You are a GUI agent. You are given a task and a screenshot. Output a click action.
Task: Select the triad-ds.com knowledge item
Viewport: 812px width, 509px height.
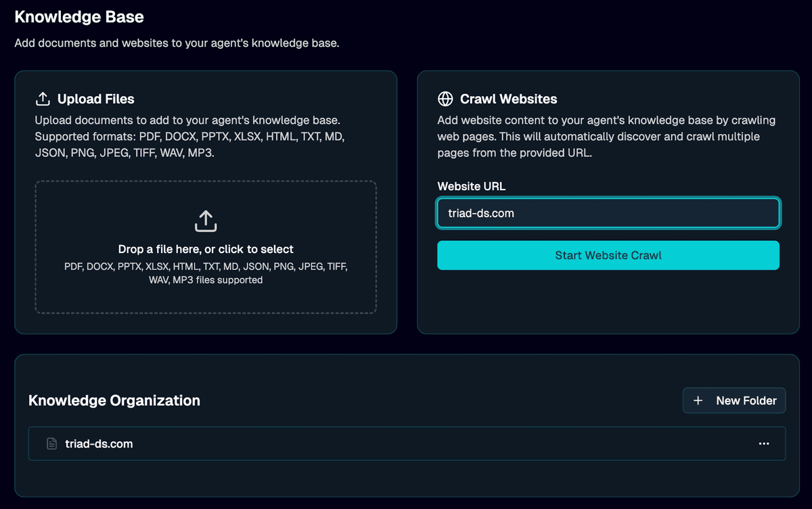(99, 444)
